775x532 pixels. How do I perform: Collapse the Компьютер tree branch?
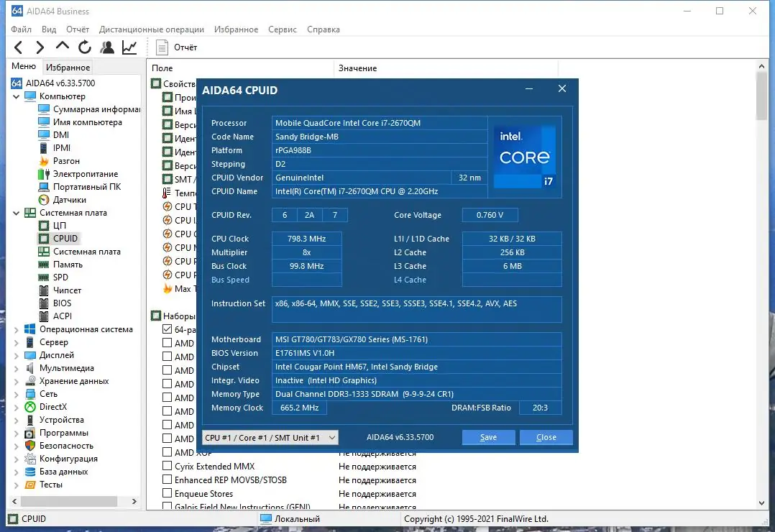point(15,96)
